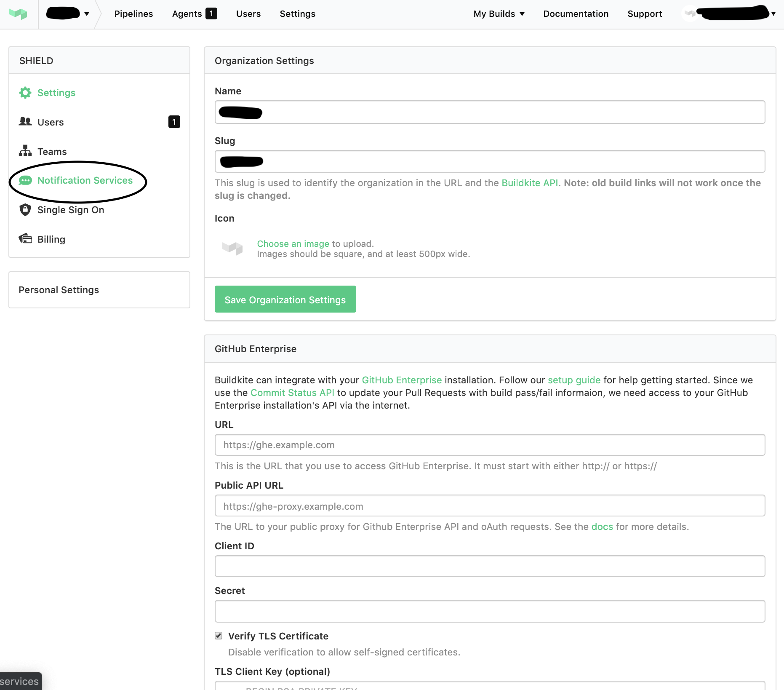Toggle the Verify TLS Certificate checkbox
Screen dimensions: 784x690
click(x=219, y=636)
